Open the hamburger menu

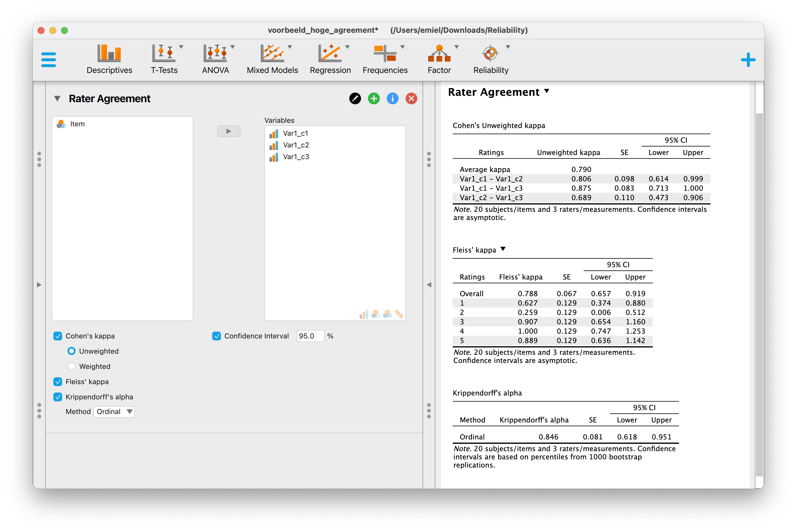click(x=49, y=59)
